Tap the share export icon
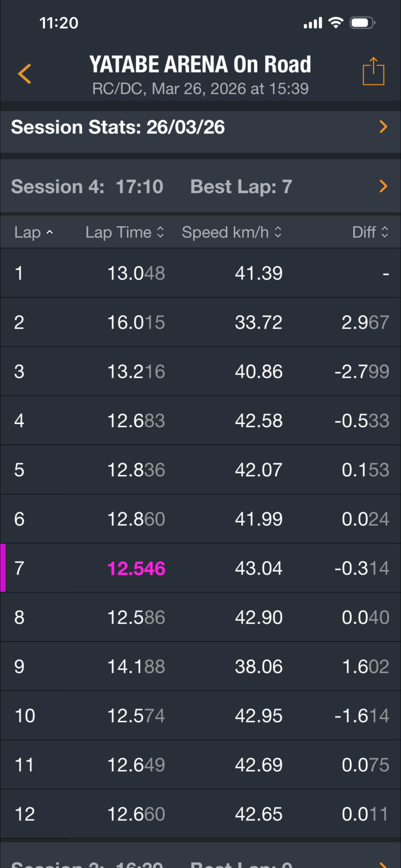 click(x=373, y=72)
